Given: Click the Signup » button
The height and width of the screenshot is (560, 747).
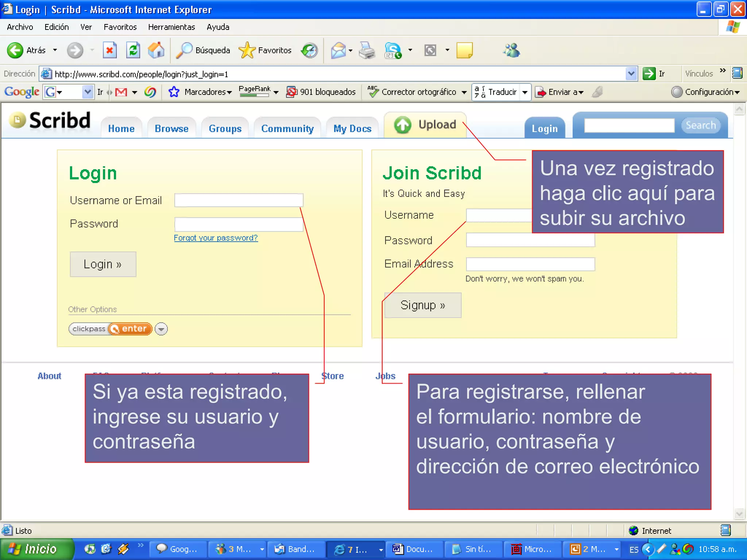Looking at the screenshot, I should click(x=423, y=305).
